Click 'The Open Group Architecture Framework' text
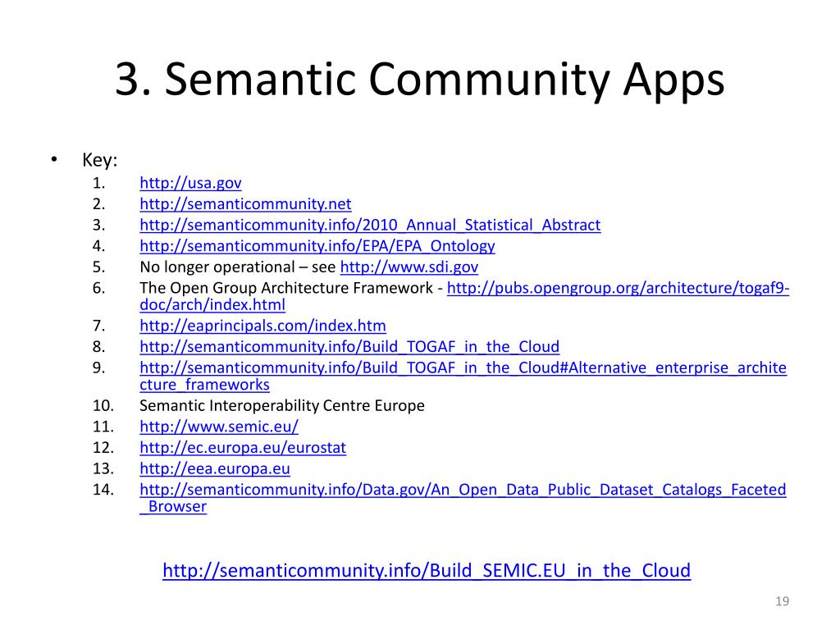 coord(286,288)
